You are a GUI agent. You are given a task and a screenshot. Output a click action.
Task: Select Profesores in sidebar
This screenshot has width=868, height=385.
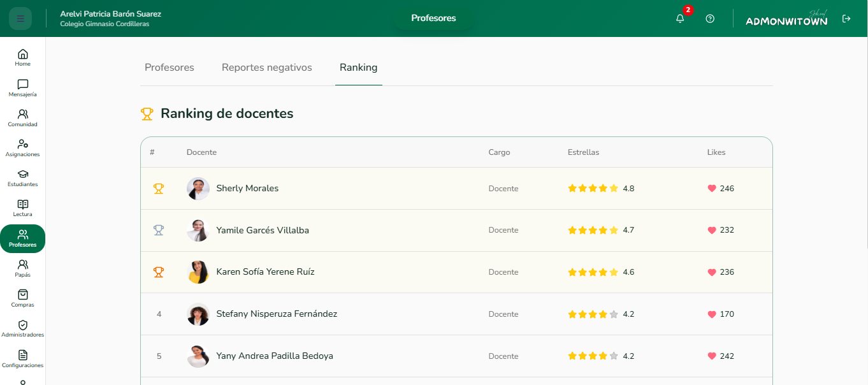(x=23, y=238)
